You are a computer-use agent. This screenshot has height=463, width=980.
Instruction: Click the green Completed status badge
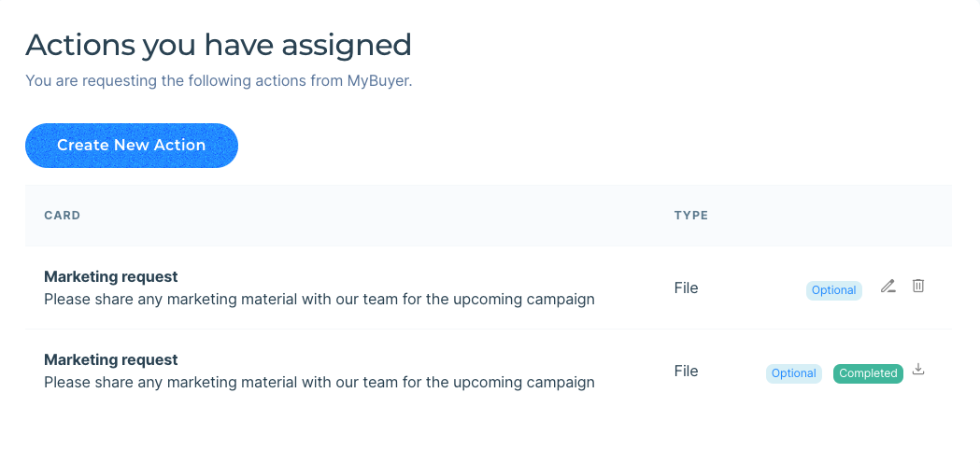click(868, 373)
